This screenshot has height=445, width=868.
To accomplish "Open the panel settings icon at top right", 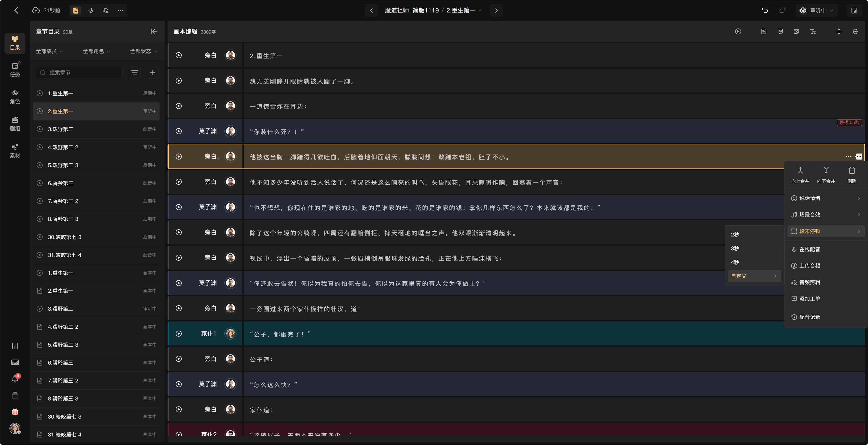I will [854, 10].
